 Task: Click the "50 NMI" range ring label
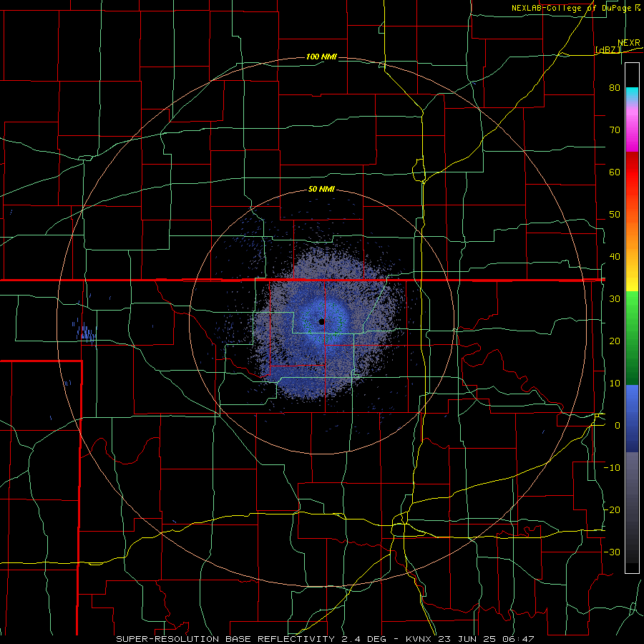point(321,190)
